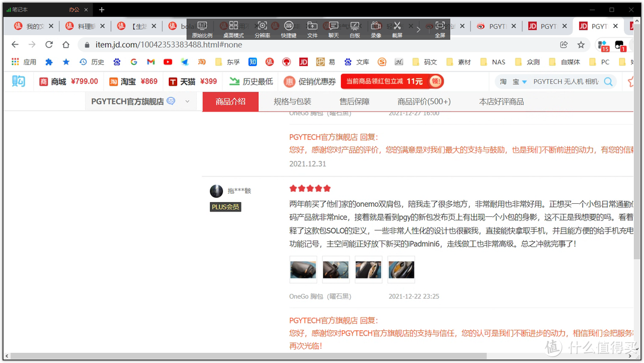Open the 文件 file transfer icon

click(x=312, y=27)
